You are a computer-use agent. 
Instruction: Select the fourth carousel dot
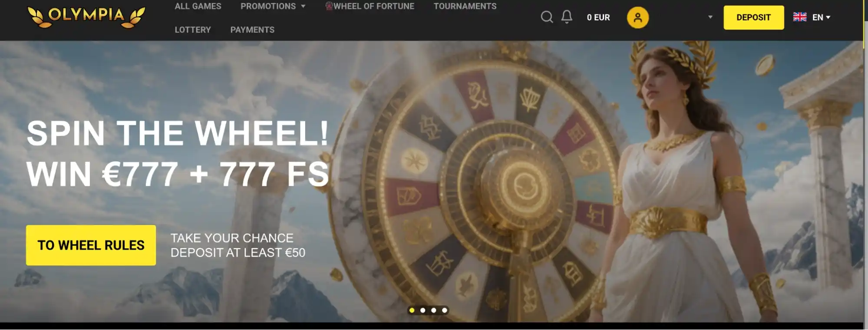[444, 310]
